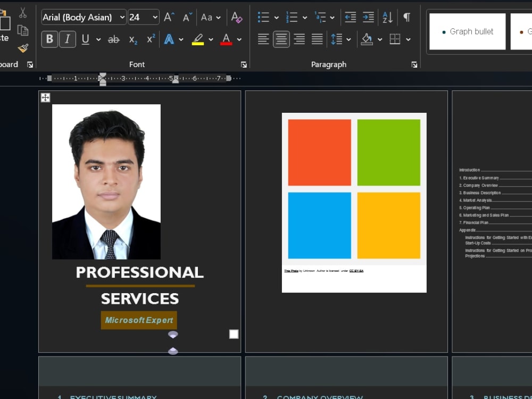Clear all formatting

pyautogui.click(x=237, y=17)
